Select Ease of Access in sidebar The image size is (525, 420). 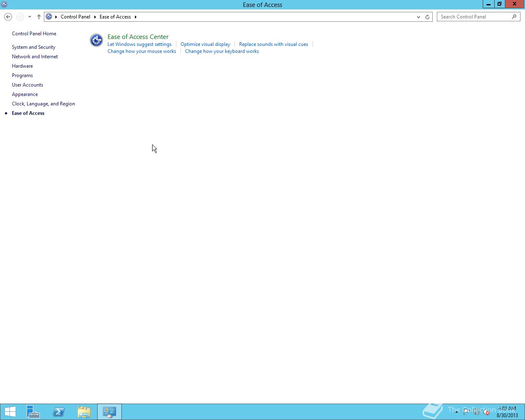[28, 113]
